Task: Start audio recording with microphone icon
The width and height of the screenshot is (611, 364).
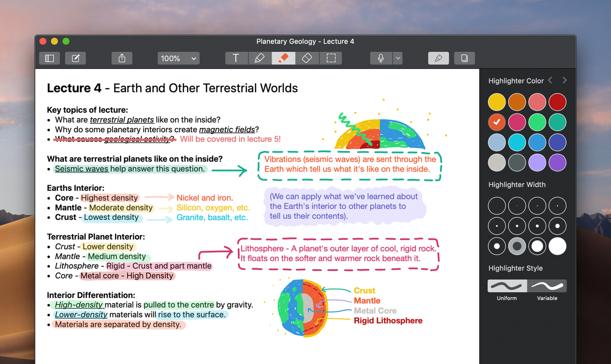Action: tap(381, 58)
